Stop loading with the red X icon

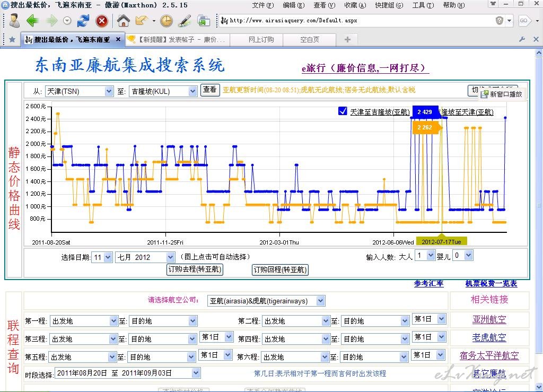[102, 21]
